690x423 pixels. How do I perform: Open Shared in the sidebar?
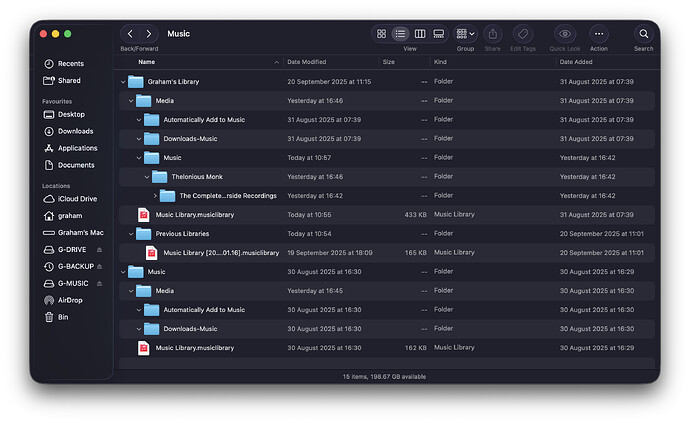tap(62, 81)
